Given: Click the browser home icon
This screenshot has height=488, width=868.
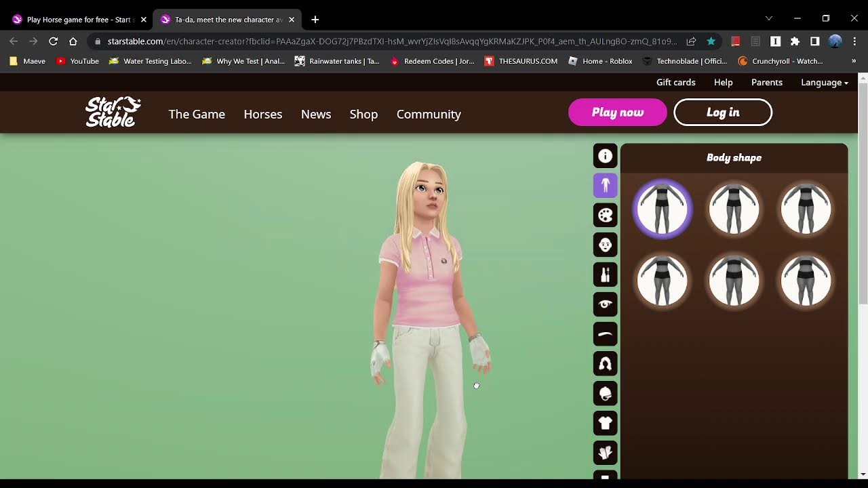Looking at the screenshot, I should click(x=73, y=41).
